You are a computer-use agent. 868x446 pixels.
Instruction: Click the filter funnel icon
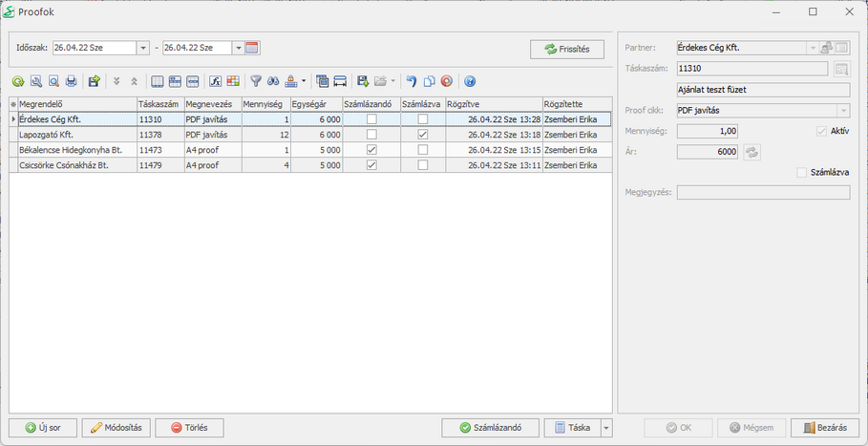tap(255, 82)
